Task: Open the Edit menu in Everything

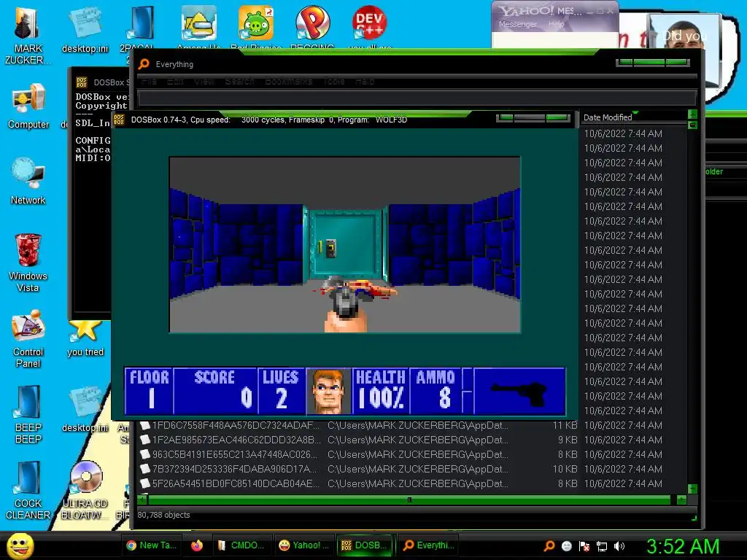Action: (175, 81)
